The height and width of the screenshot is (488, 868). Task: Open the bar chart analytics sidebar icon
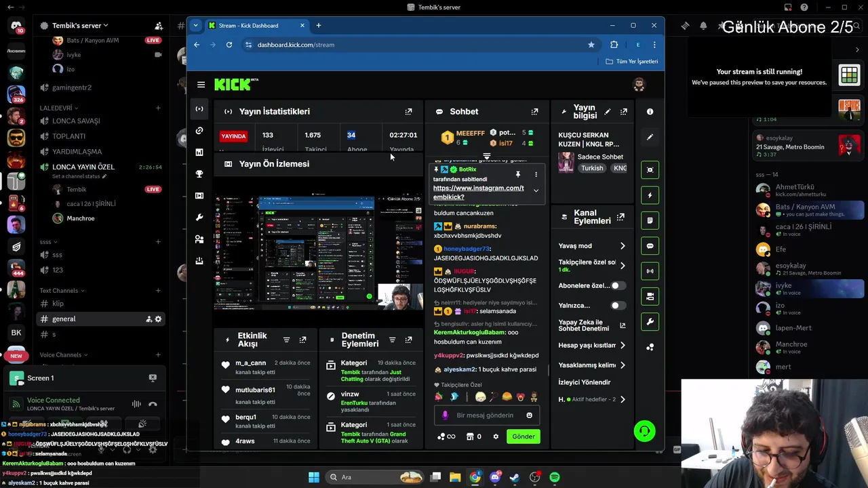(x=199, y=152)
